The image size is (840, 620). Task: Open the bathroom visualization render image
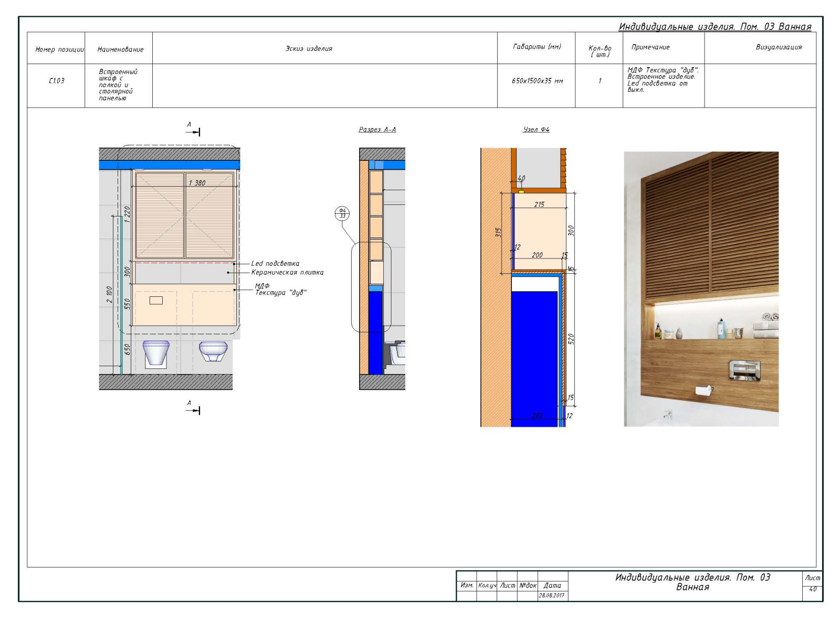click(701, 289)
